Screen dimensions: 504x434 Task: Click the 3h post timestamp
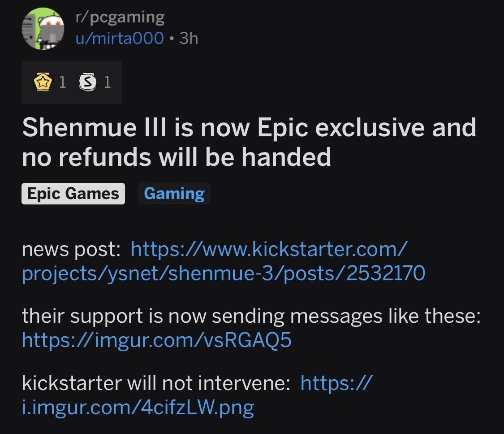pyautogui.click(x=188, y=39)
